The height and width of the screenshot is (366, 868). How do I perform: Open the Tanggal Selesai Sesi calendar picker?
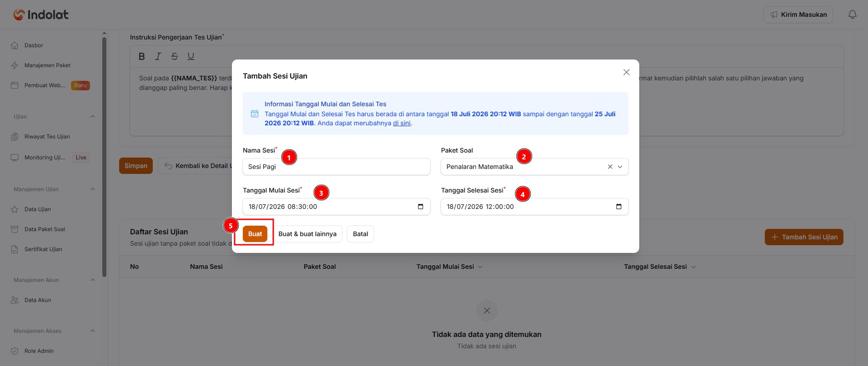point(619,207)
